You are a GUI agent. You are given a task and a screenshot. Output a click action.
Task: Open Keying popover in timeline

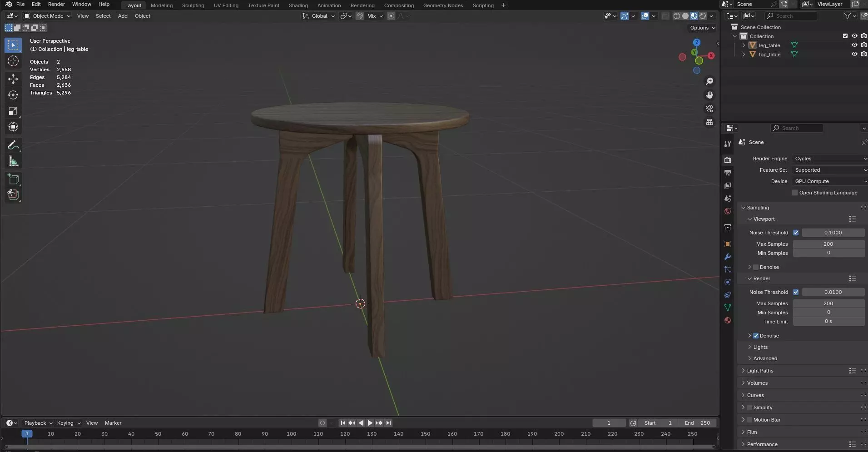click(68, 423)
